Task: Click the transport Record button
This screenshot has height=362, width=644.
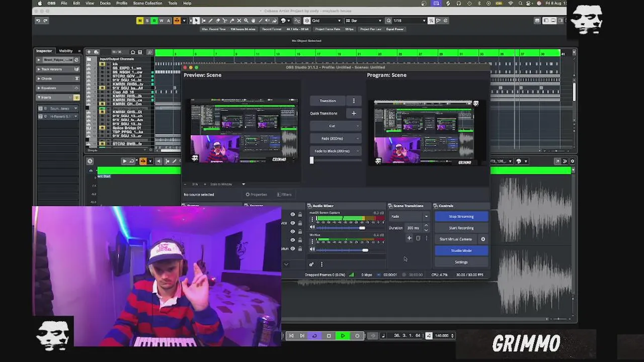Action: tap(357, 335)
